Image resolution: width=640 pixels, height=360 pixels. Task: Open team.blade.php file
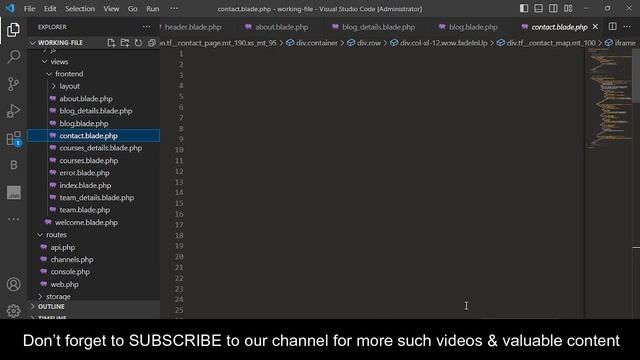pyautogui.click(x=84, y=210)
